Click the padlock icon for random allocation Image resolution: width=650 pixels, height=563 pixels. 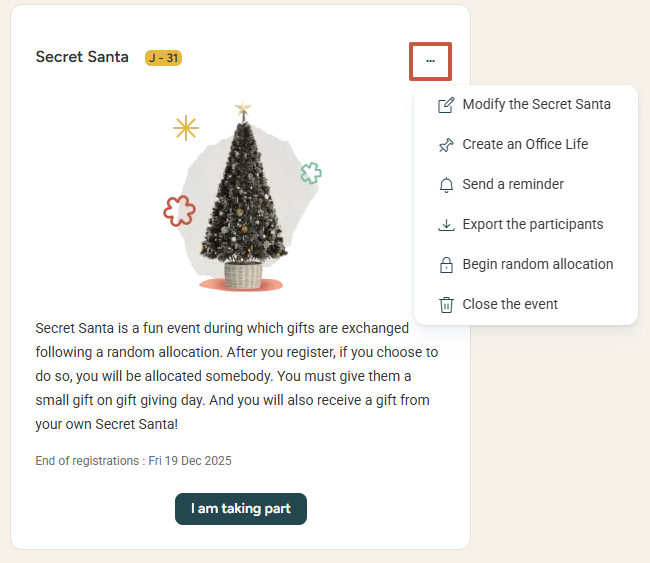[446, 265]
